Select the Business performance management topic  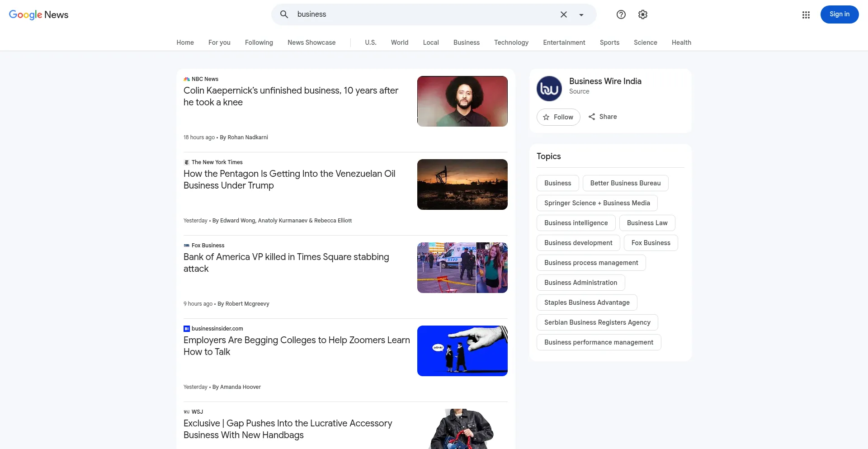[x=599, y=342]
